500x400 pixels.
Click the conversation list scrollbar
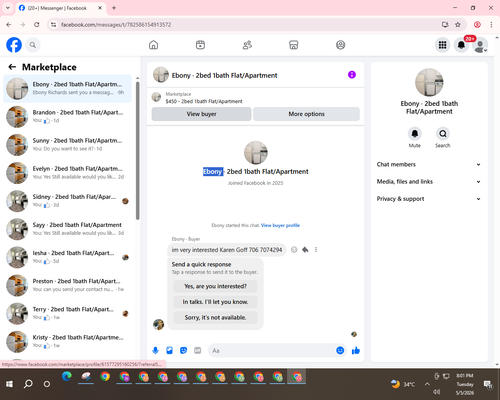[138, 150]
